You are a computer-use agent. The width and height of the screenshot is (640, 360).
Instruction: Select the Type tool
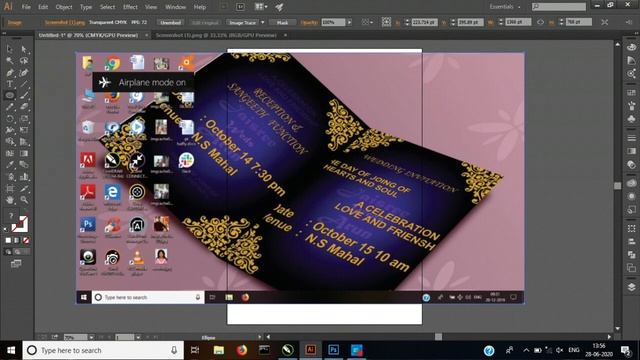[x=10, y=84]
